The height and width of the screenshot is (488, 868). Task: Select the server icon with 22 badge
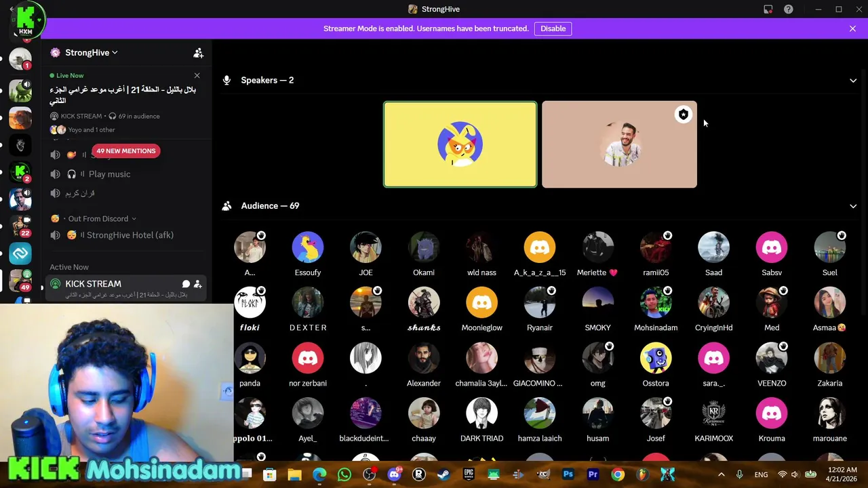click(x=20, y=225)
